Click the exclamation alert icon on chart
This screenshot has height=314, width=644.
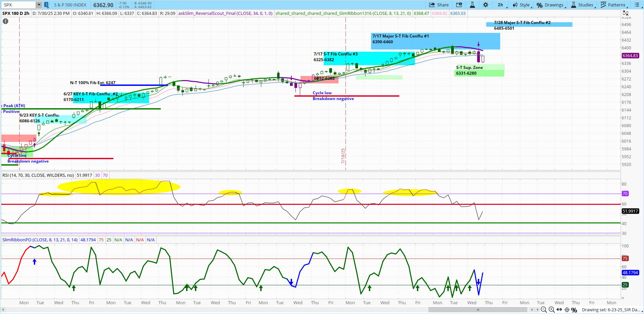(x=5, y=21)
